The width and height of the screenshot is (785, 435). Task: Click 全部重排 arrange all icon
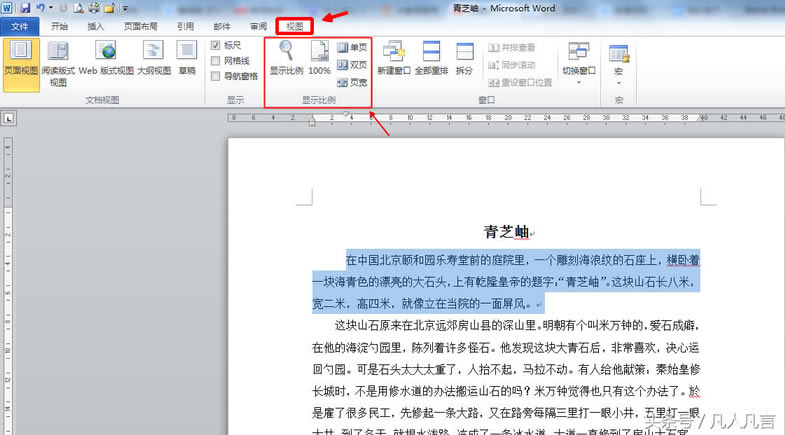[430, 58]
